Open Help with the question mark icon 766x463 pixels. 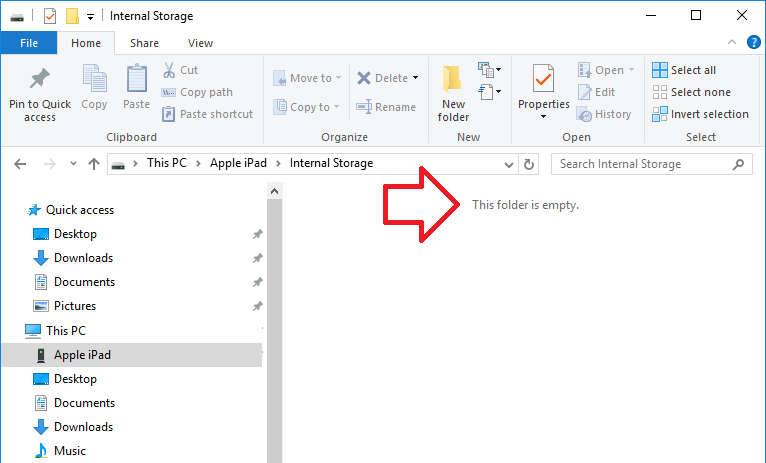click(753, 42)
